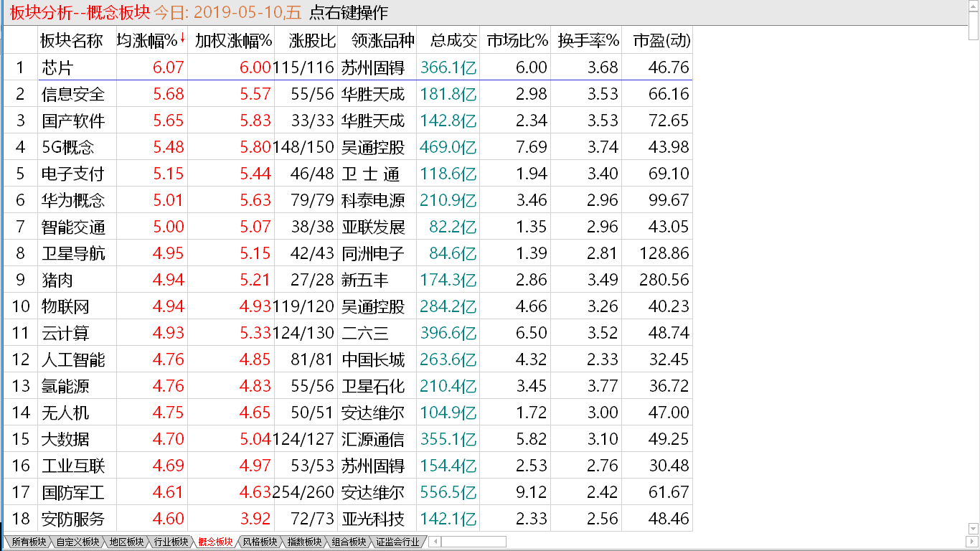
Task: Click the horizontal scrollbar left arrow
Action: 435,542
